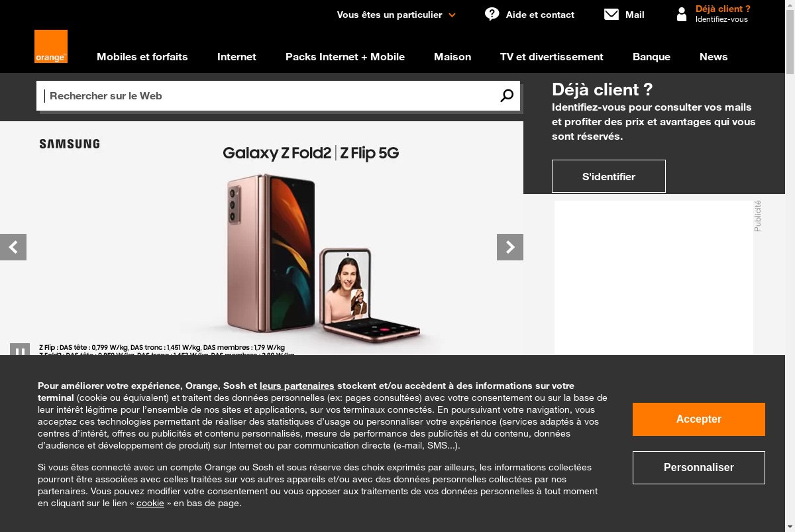
Task: Follow the cookie link in banner
Action: pyautogui.click(x=150, y=503)
